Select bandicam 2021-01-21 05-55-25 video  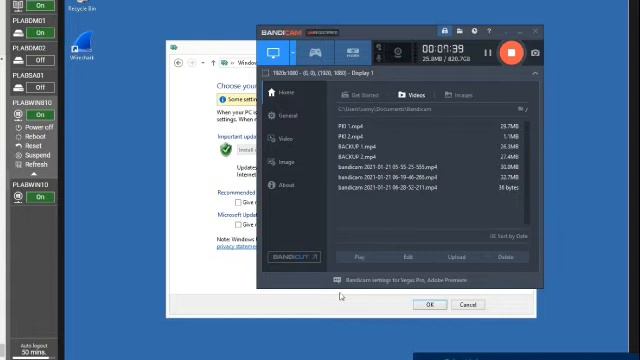pos(428,167)
